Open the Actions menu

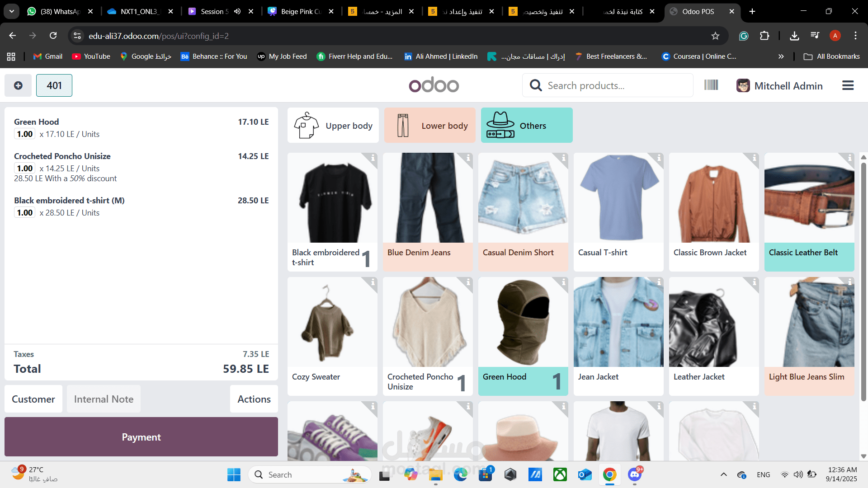[254, 399]
